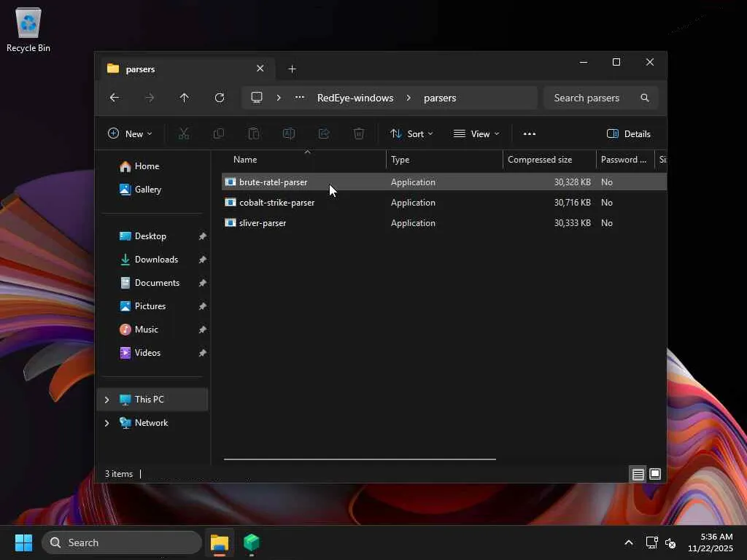Click the sliver-parser application icon

pos(231,222)
